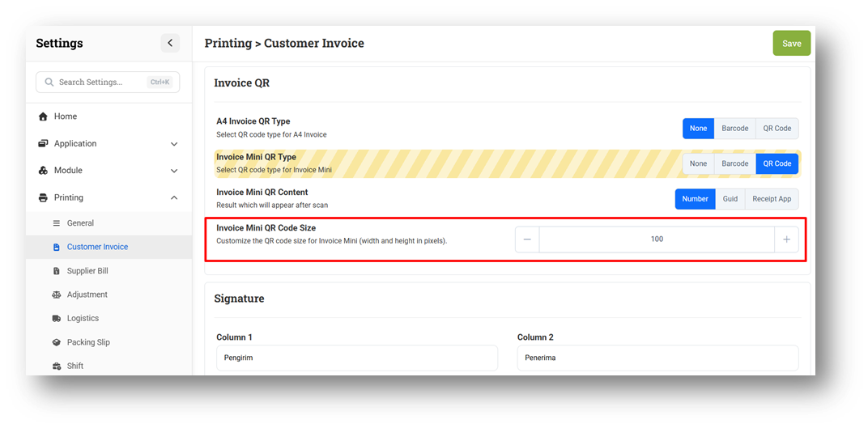Image resolution: width=868 pixels, height=428 pixels.
Task: Open the Supplier Bill settings page
Action: point(87,271)
